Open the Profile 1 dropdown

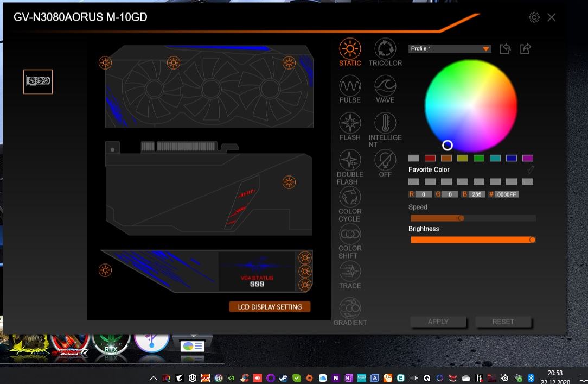point(450,49)
